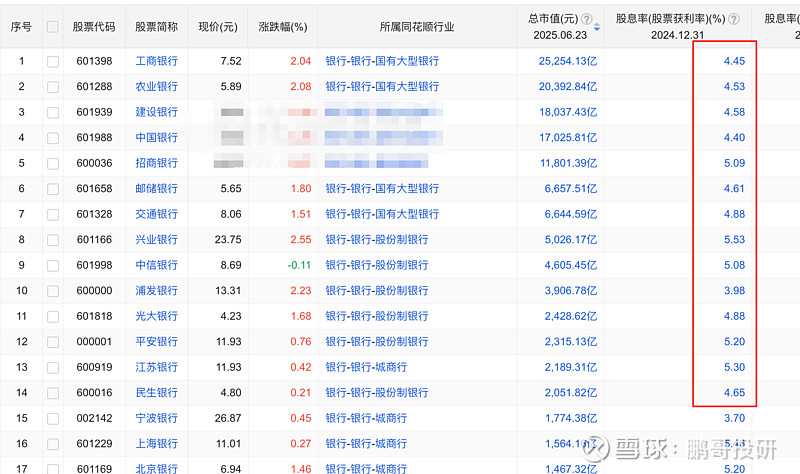Tick checkbox beside 邮储银行

click(x=53, y=189)
